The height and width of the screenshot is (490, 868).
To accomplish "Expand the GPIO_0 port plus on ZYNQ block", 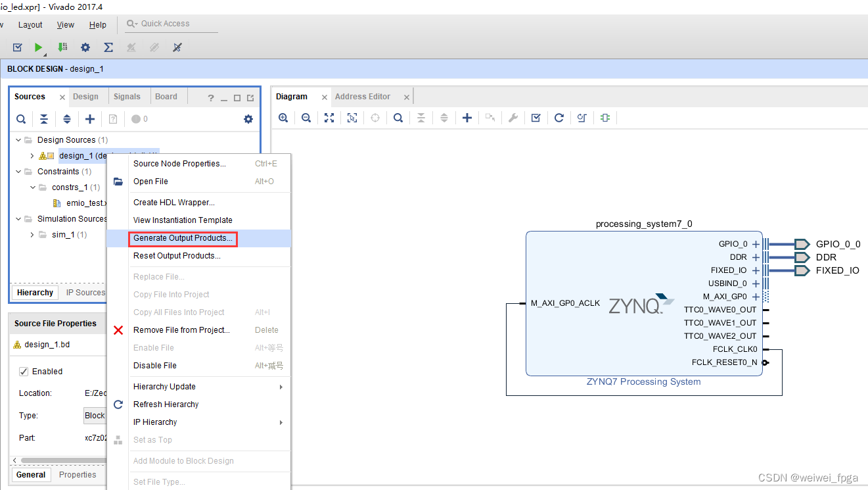I will click(756, 244).
